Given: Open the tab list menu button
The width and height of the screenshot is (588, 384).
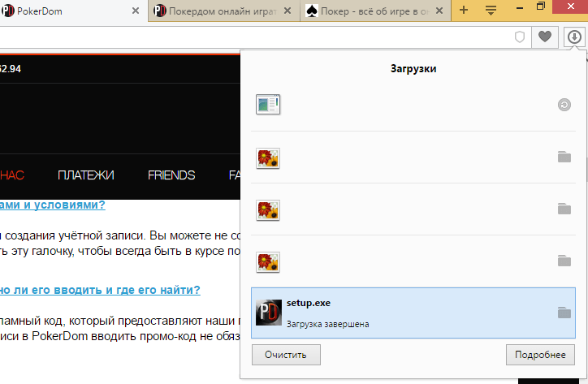Looking at the screenshot, I should (x=491, y=10).
